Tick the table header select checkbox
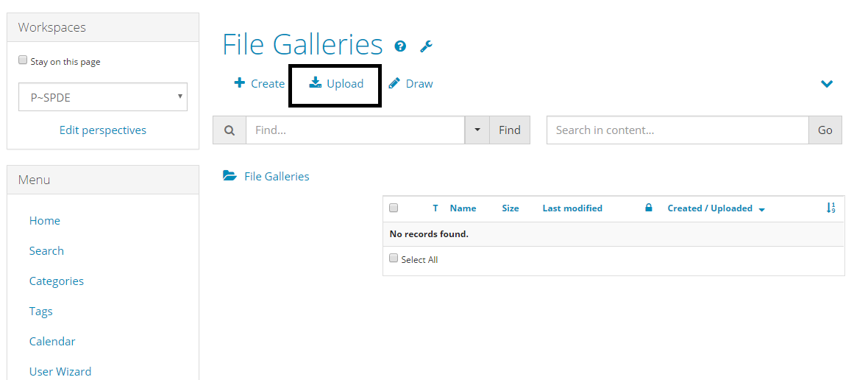The image size is (868, 380). 394,208
